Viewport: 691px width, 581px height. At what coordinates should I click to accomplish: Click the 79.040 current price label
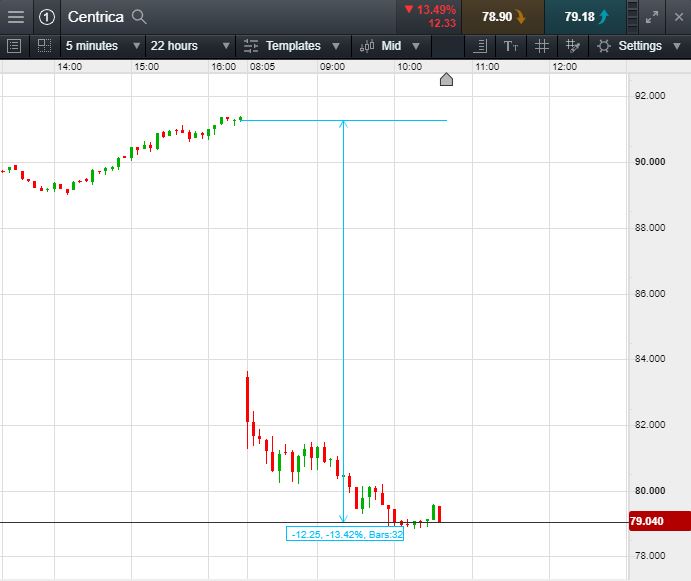[x=660, y=521]
